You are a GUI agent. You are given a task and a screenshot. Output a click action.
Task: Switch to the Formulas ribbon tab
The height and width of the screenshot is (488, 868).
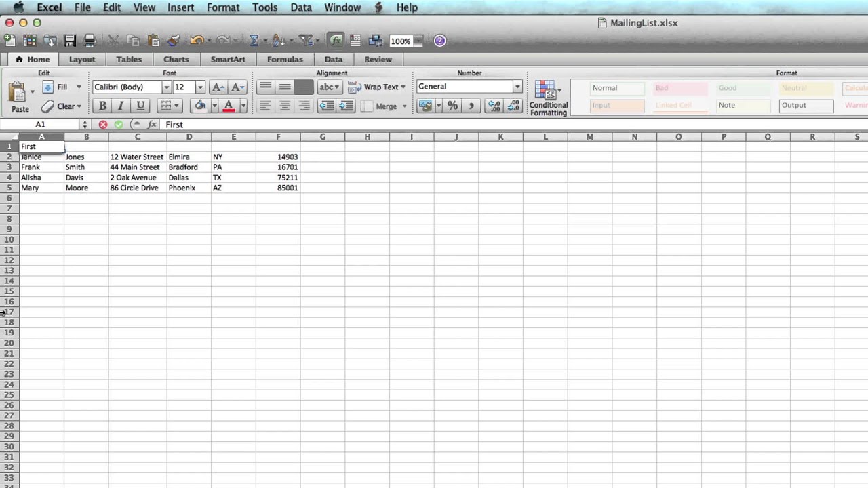285,60
